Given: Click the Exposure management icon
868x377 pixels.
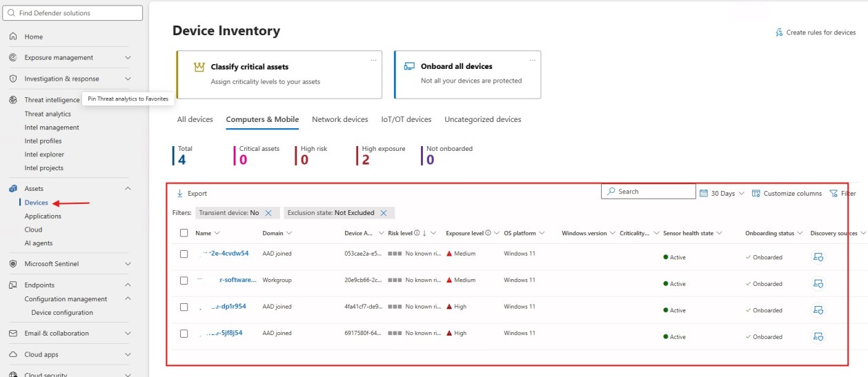Looking at the screenshot, I should [13, 57].
